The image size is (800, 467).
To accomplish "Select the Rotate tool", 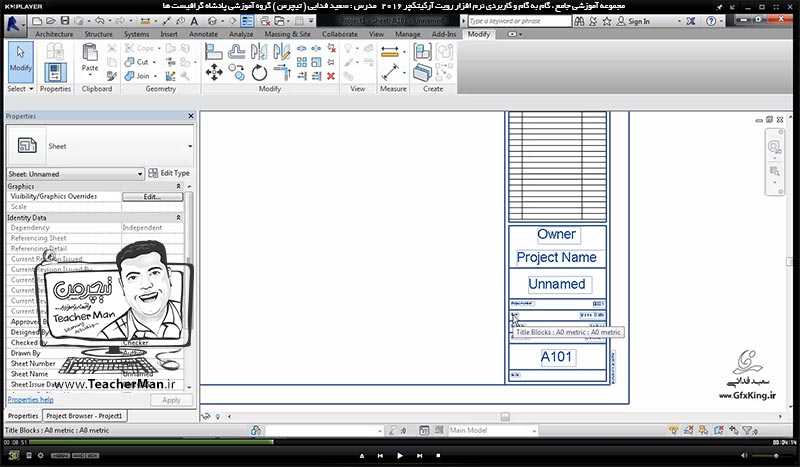I will coord(259,72).
